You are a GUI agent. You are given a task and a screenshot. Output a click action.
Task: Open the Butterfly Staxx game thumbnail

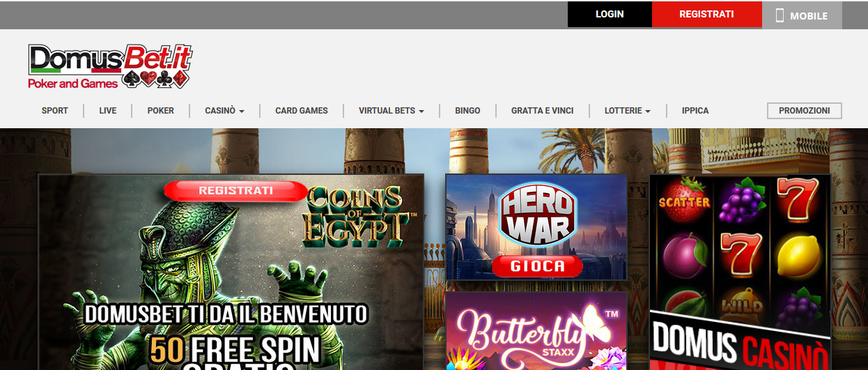point(536,331)
